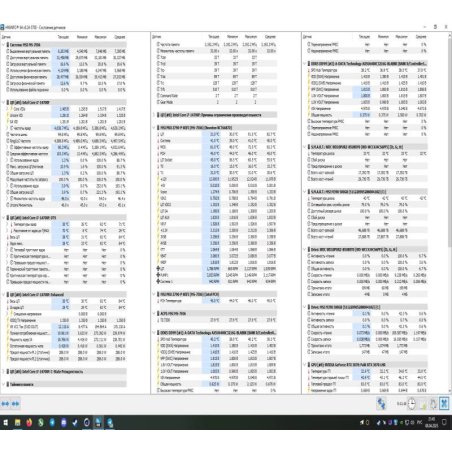Collapse the MSI Nuvoton motherboard sensor section
This screenshot has width=452, height=452.
pyautogui.click(x=154, y=128)
